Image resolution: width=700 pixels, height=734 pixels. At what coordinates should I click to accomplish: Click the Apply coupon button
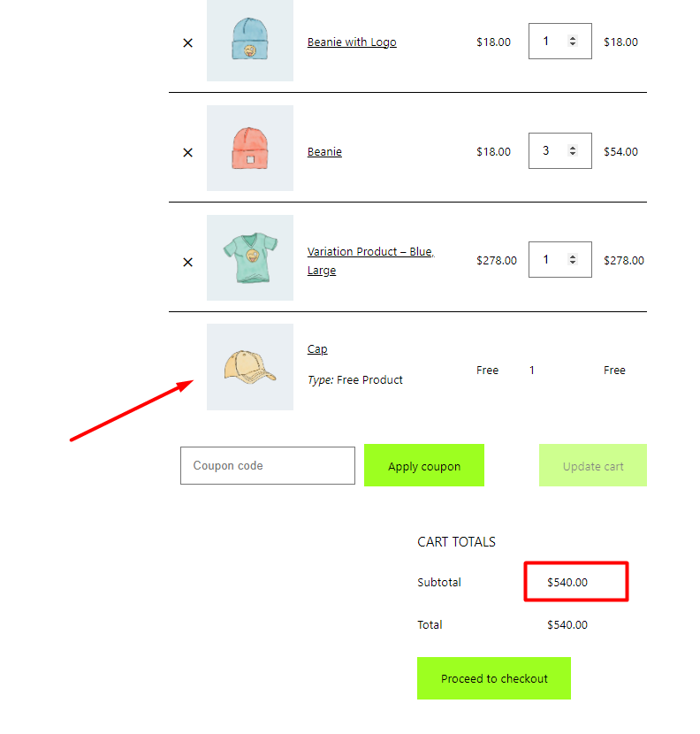click(424, 465)
